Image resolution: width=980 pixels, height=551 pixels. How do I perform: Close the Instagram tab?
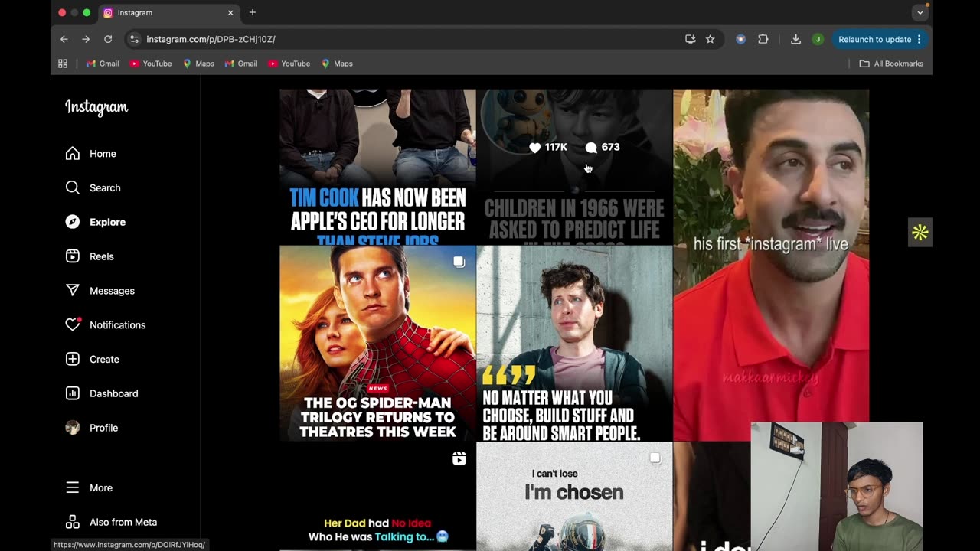[x=230, y=13]
